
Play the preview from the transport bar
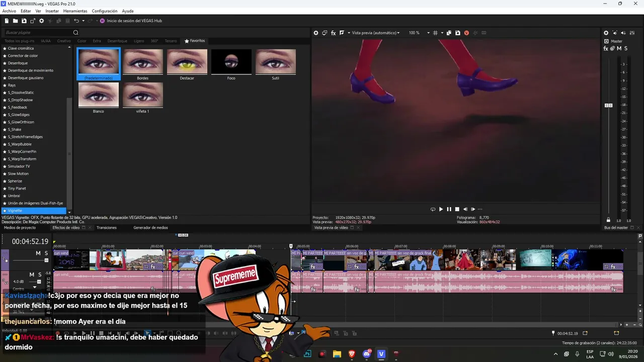[441, 209]
